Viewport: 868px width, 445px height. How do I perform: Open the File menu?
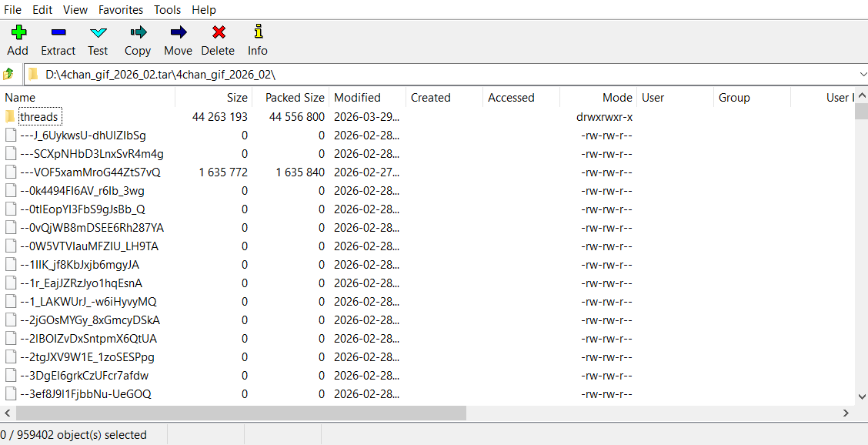(12, 10)
